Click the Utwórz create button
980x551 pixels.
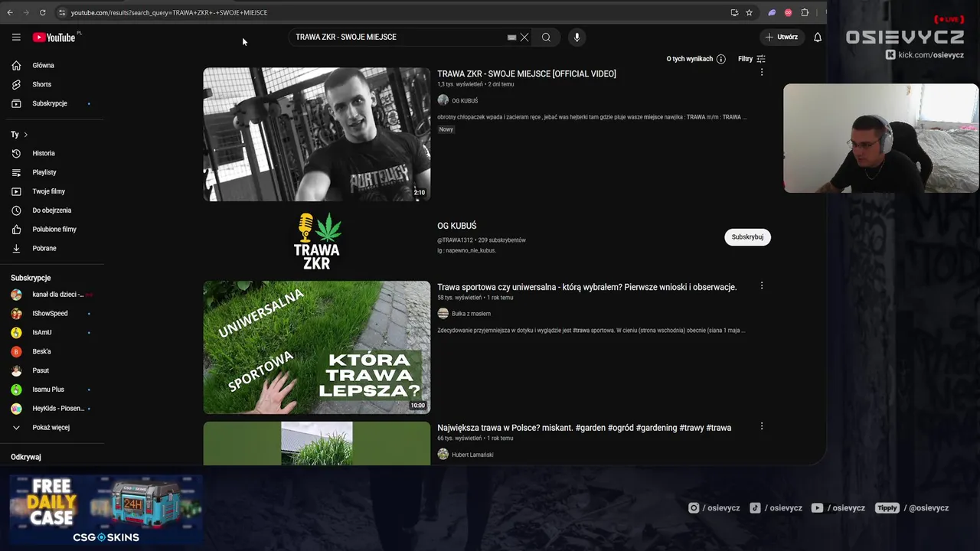[x=781, y=37]
